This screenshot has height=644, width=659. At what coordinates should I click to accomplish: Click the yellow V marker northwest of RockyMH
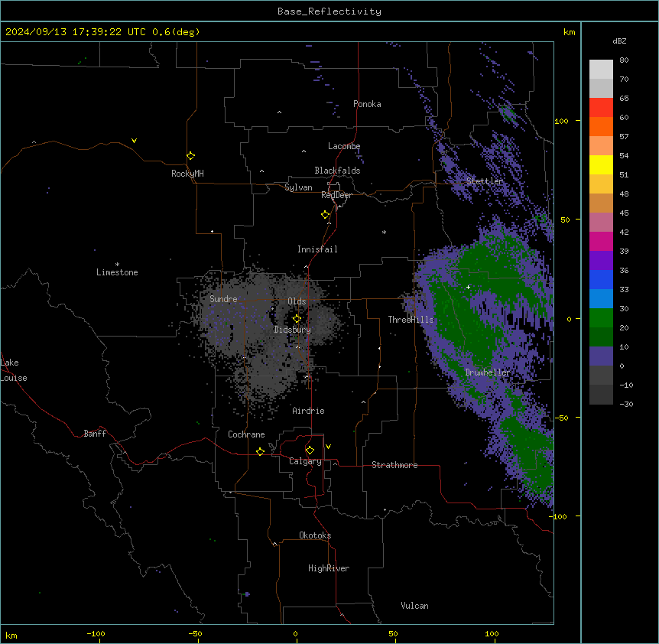(134, 141)
